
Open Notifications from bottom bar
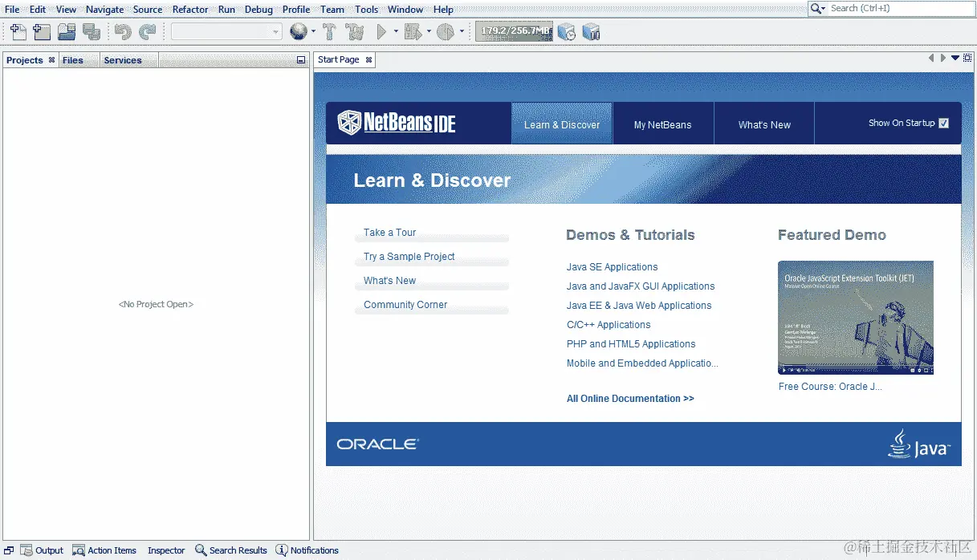307,550
